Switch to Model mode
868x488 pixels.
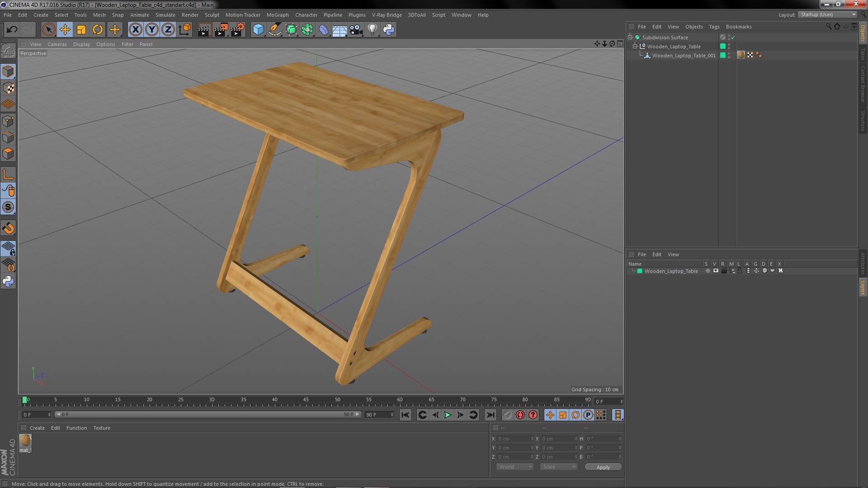tap(8, 71)
